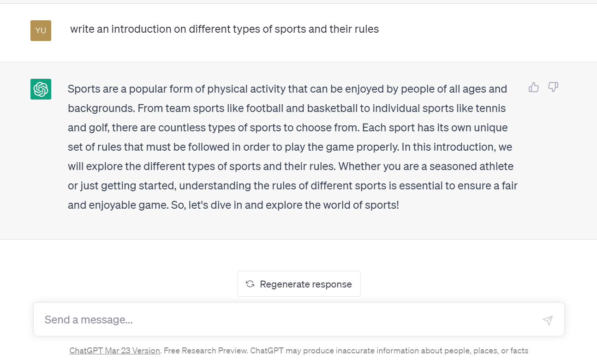Give the response a thumbs up
The width and height of the screenshot is (597, 364).
[534, 87]
